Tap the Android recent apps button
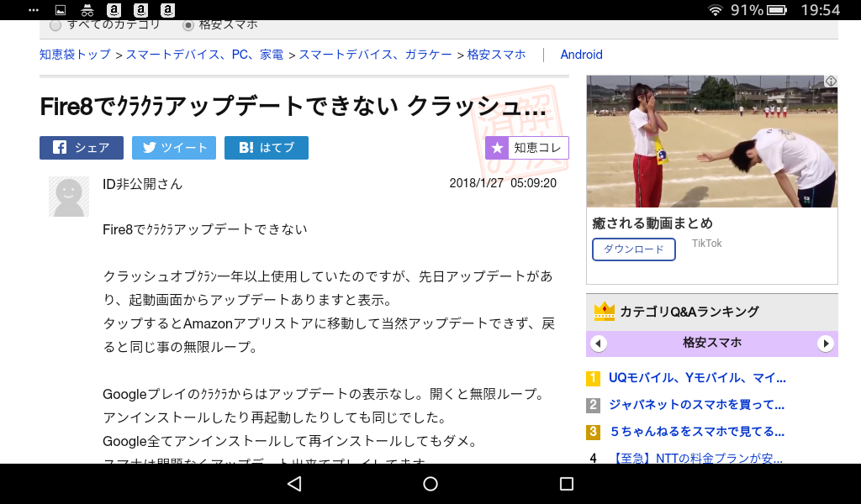The height and width of the screenshot is (504, 861). (567, 484)
